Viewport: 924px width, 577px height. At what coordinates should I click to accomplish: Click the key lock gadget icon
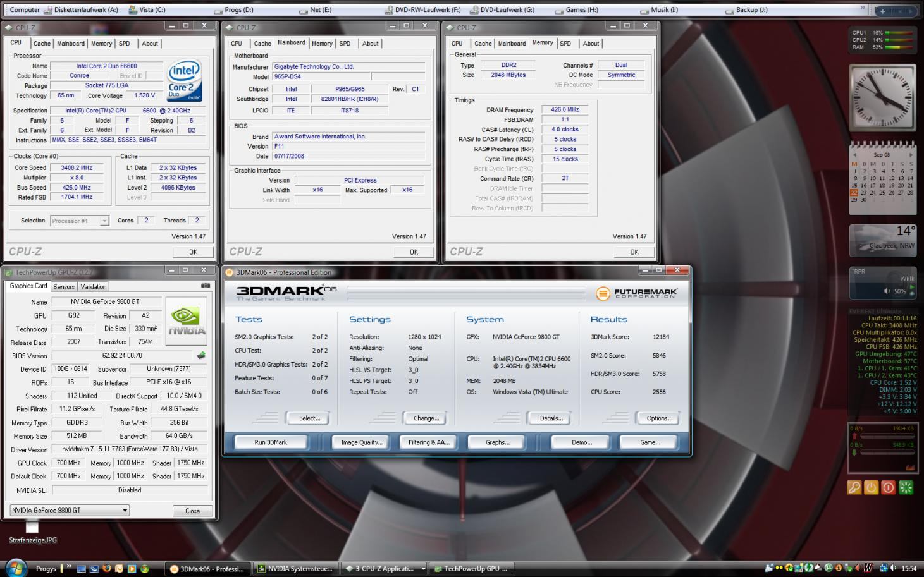pos(854,487)
